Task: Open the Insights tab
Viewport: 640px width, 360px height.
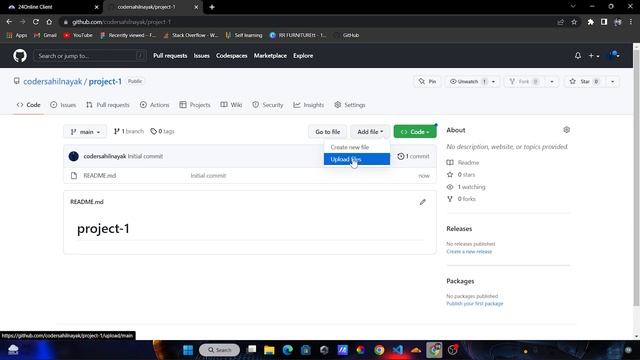Action: [x=309, y=105]
